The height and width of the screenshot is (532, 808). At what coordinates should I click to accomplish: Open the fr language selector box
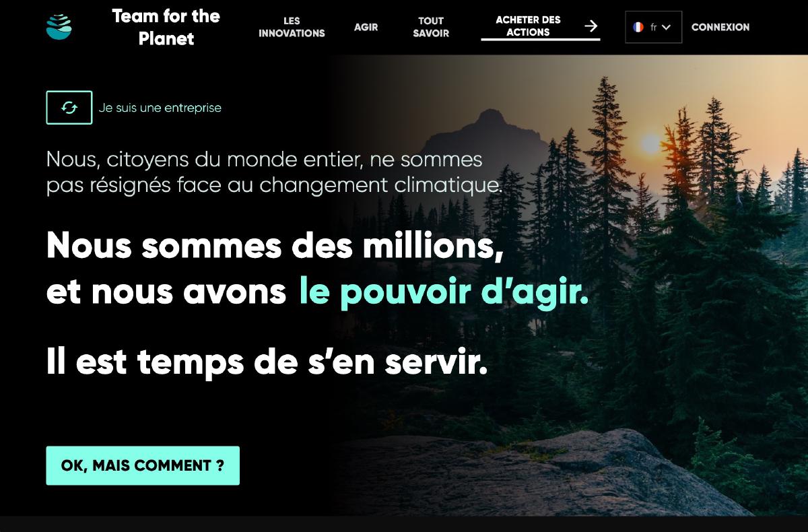(x=653, y=27)
